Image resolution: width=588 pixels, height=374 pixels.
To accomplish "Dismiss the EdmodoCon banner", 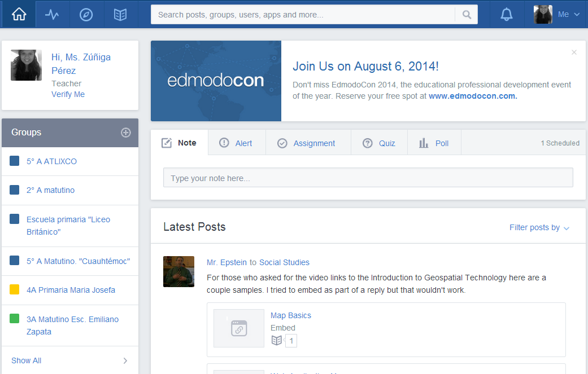I will tap(574, 52).
